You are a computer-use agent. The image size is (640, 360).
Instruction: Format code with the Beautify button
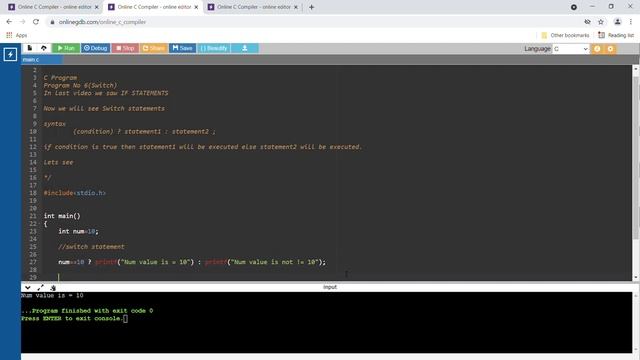click(213, 48)
